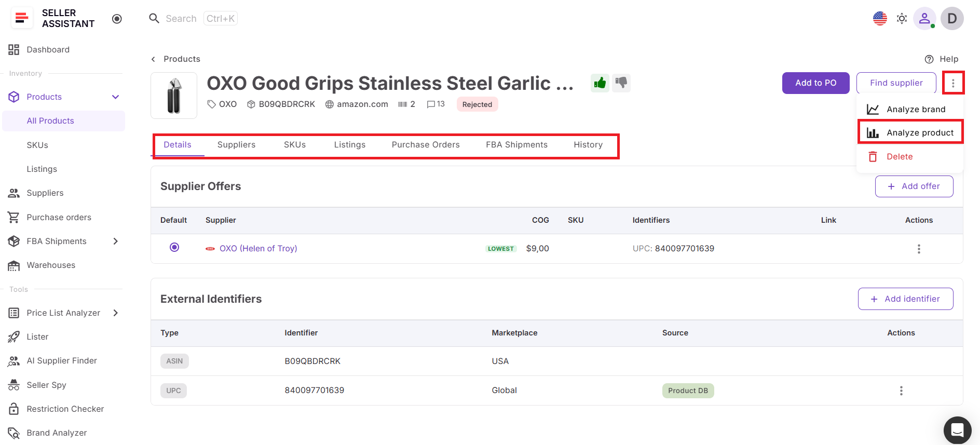This screenshot has height=445, width=980.
Task: Switch to the Details tab
Action: [x=178, y=145]
